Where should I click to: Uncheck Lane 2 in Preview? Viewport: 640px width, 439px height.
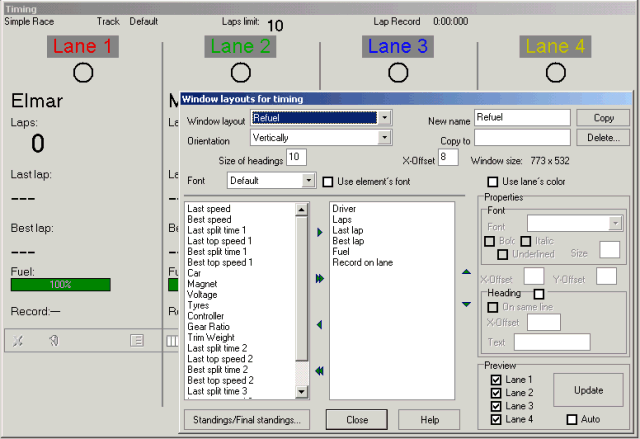coord(496,393)
